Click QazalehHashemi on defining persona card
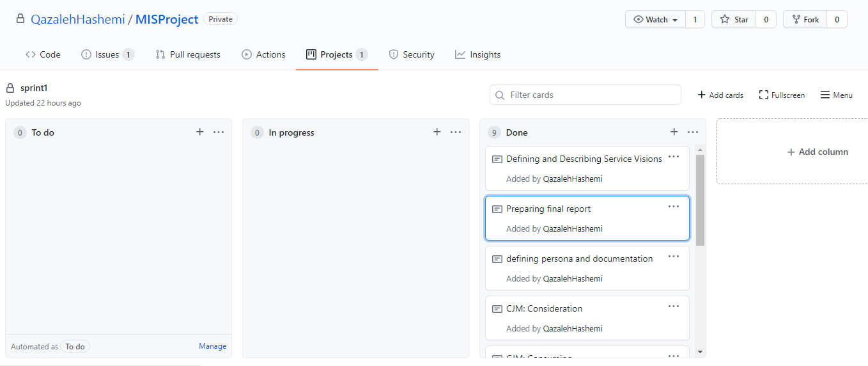Viewport: 868px width, 366px height. tap(573, 279)
